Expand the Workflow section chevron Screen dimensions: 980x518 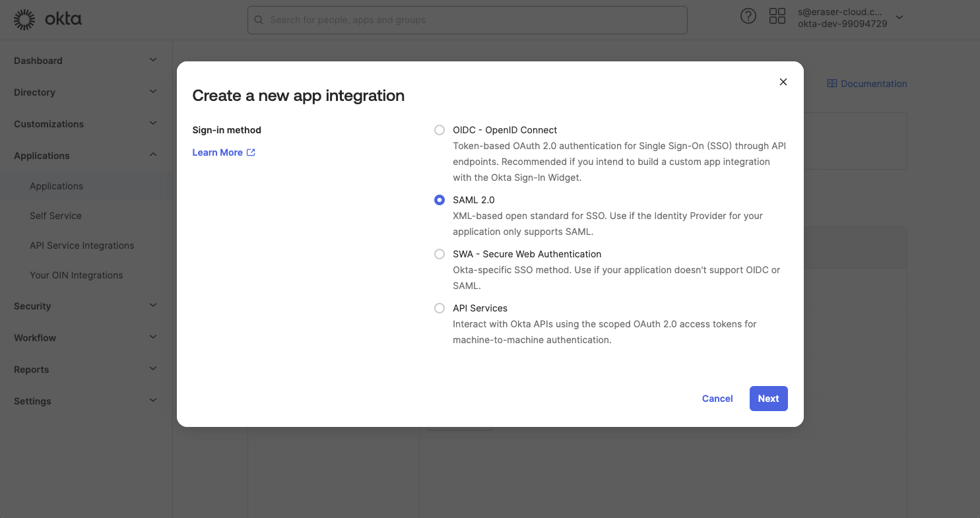[153, 337]
